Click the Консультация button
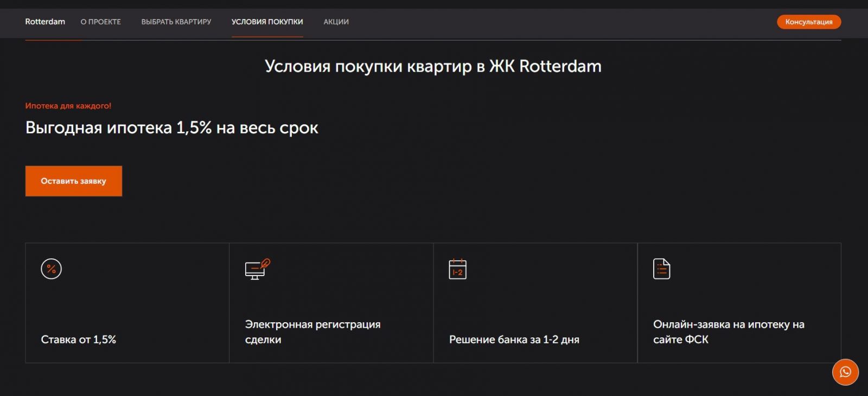868x396 pixels. click(809, 22)
